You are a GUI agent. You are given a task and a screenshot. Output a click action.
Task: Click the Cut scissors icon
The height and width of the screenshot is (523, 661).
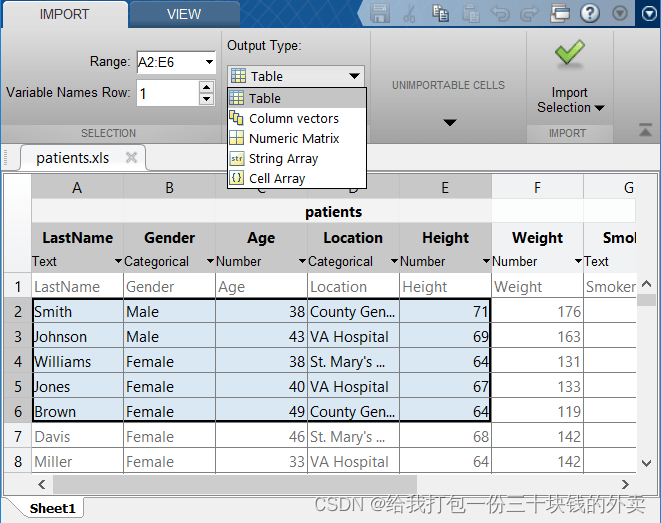pos(409,13)
